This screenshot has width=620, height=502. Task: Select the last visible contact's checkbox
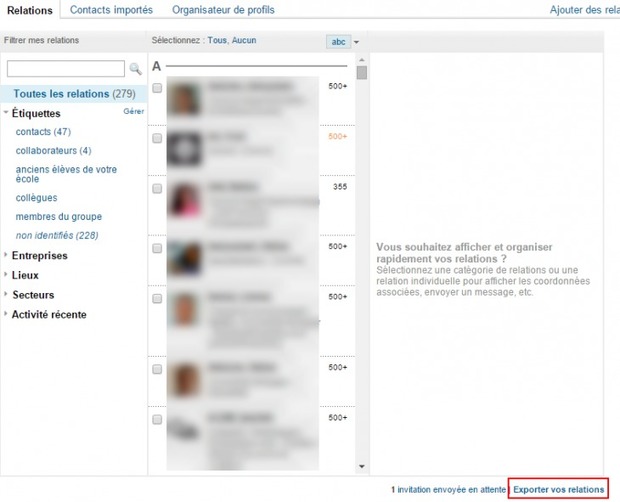(157, 420)
